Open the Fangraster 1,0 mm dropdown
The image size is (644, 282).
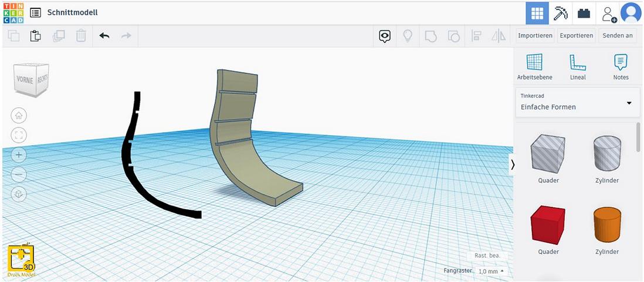(x=492, y=271)
